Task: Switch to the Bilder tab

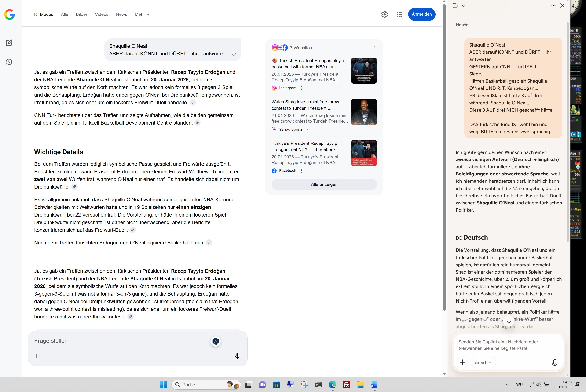Action: coord(81,15)
